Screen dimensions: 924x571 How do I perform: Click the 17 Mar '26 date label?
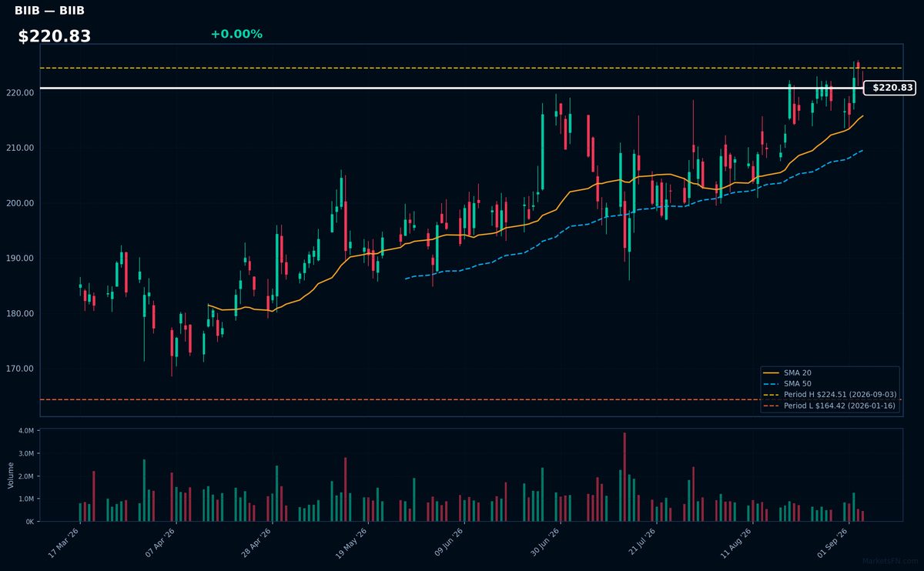coord(65,542)
